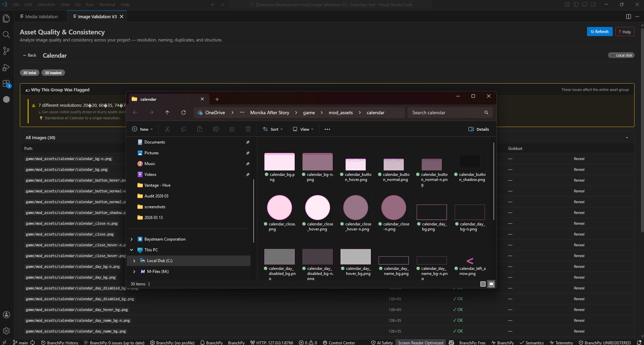The width and height of the screenshot is (644, 345).
Task: Open the Explorer view in activity bar
Action: pos(6,19)
